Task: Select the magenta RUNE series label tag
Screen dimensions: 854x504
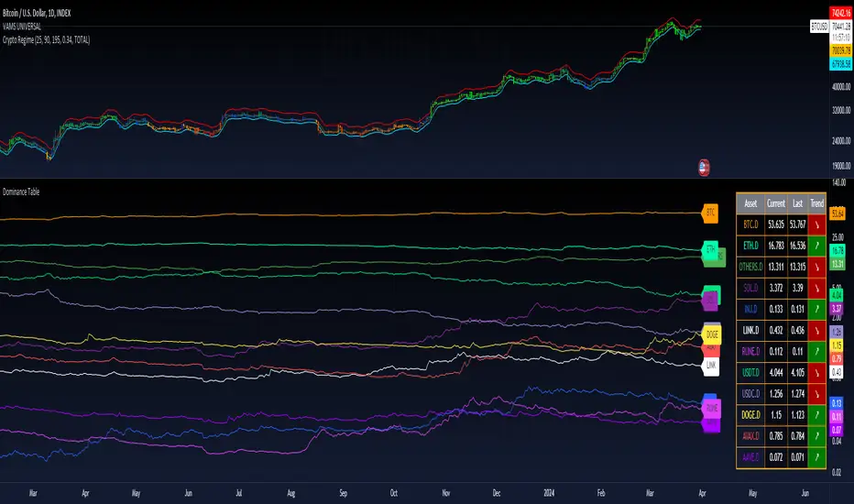Action: click(710, 407)
